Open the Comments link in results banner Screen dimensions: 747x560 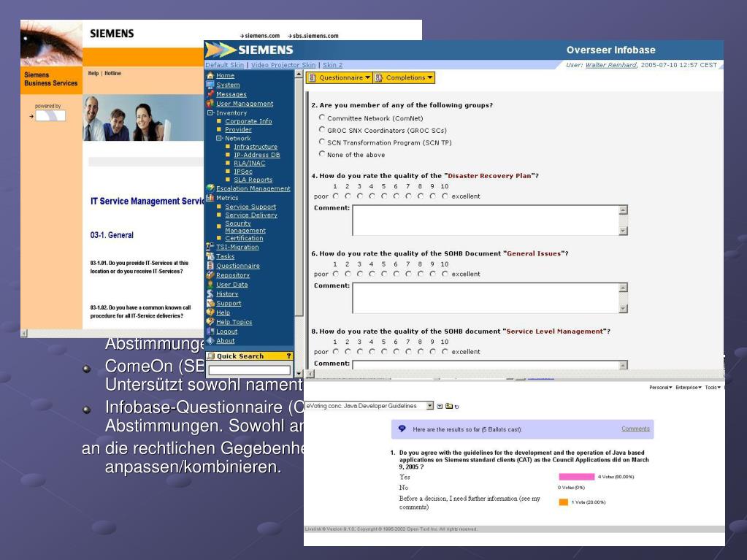(x=635, y=429)
